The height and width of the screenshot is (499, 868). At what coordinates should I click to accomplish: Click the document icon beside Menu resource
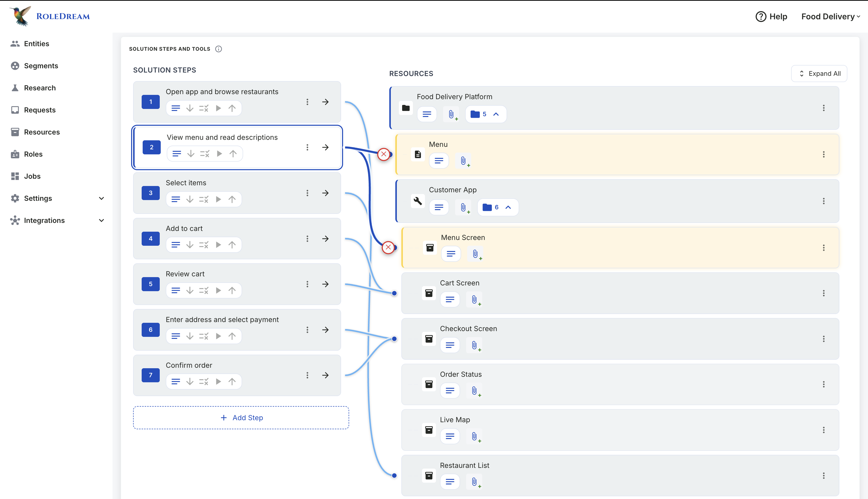tap(417, 154)
